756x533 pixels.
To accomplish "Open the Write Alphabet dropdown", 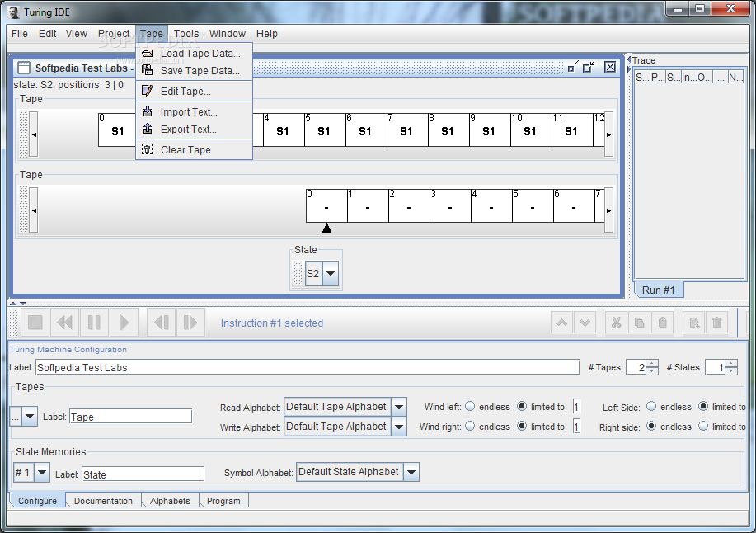I will [399, 427].
